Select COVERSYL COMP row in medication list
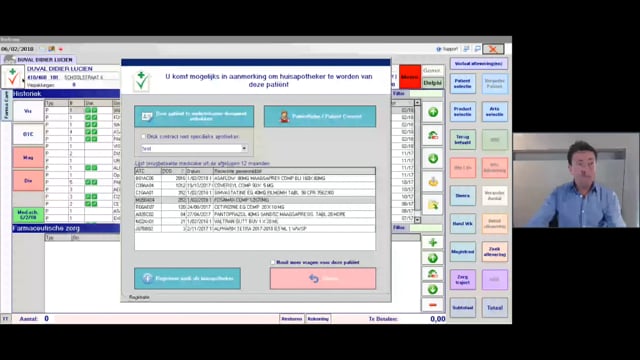640x360 pixels. click(255, 185)
